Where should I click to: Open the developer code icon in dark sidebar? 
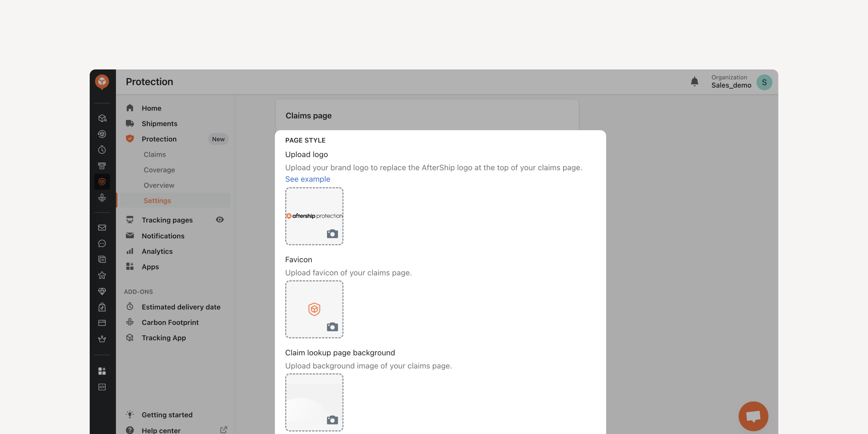pos(102,387)
